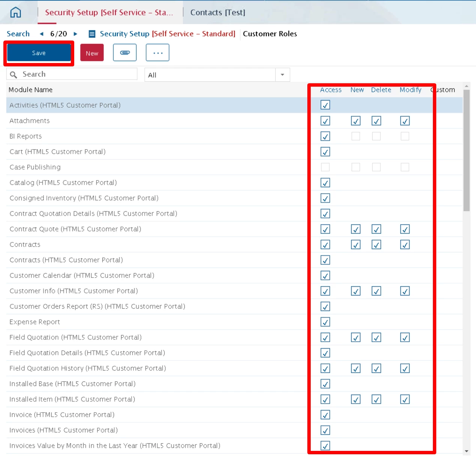476x458 pixels.
Task: Uncheck Modify permission for Contracts
Action: coord(405,244)
